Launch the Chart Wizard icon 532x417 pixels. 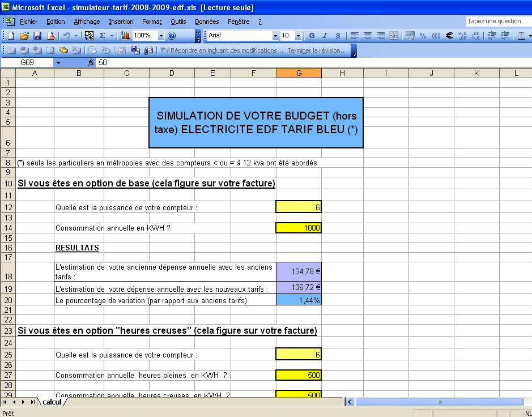pyautogui.click(x=125, y=36)
